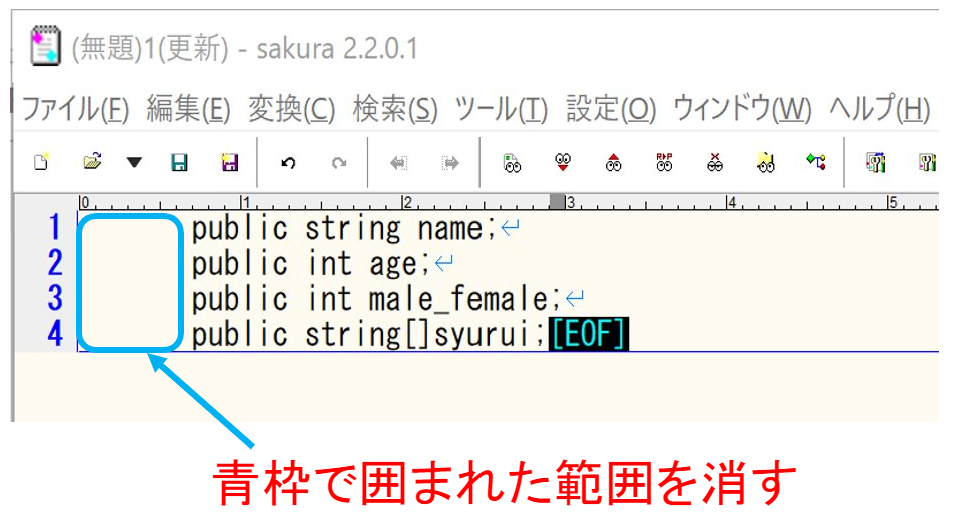Open the 検索(S) menu
The image size is (956, 516).
395,110
